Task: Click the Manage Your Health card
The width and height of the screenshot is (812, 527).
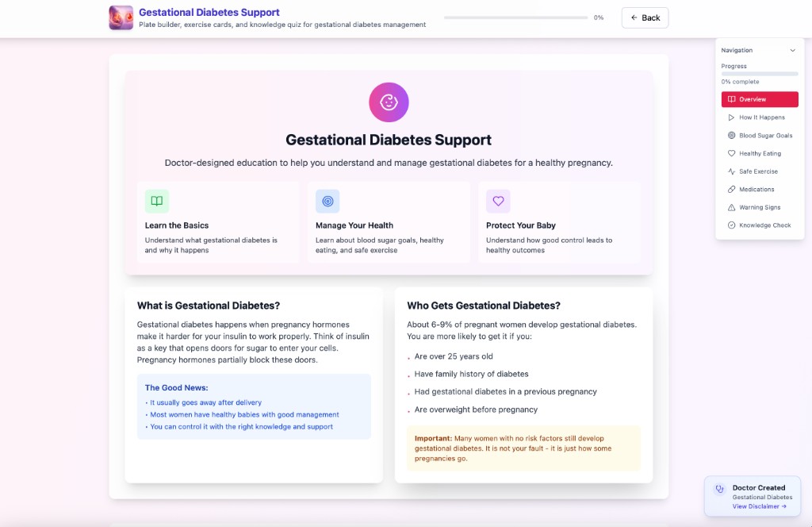Action: tap(389, 222)
